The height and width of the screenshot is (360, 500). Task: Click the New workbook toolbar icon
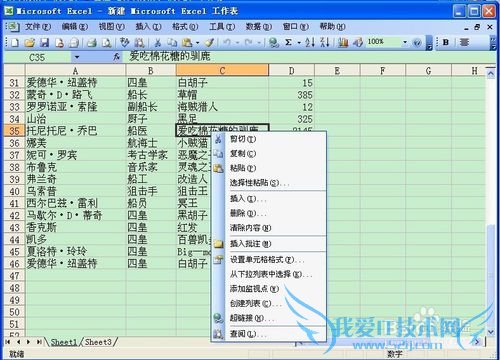point(15,42)
